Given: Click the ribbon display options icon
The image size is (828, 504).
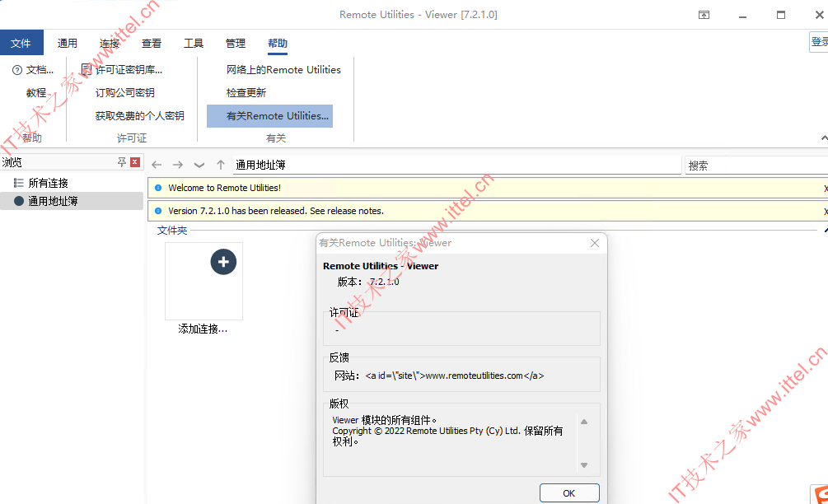Looking at the screenshot, I should 704,15.
